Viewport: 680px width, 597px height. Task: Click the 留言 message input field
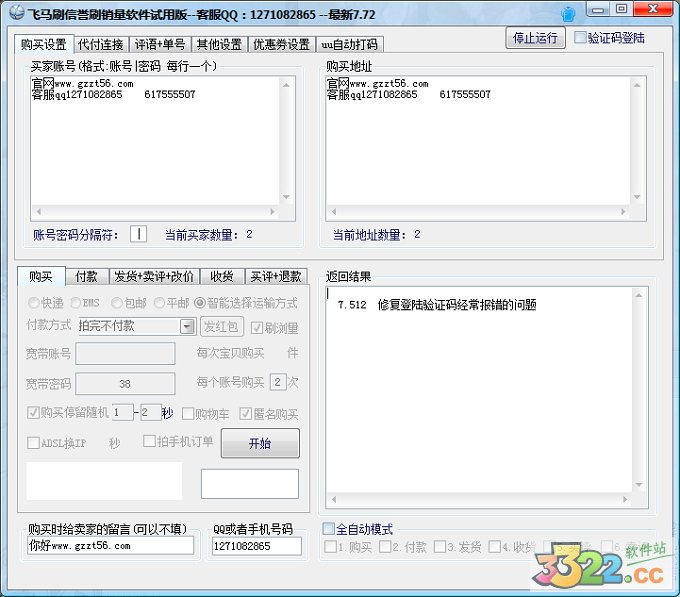pyautogui.click(x=111, y=545)
